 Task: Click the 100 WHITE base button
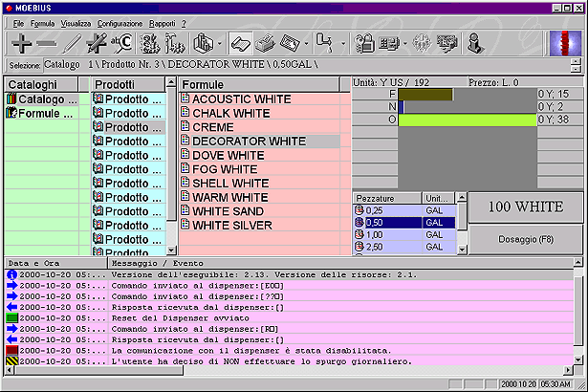tap(526, 207)
